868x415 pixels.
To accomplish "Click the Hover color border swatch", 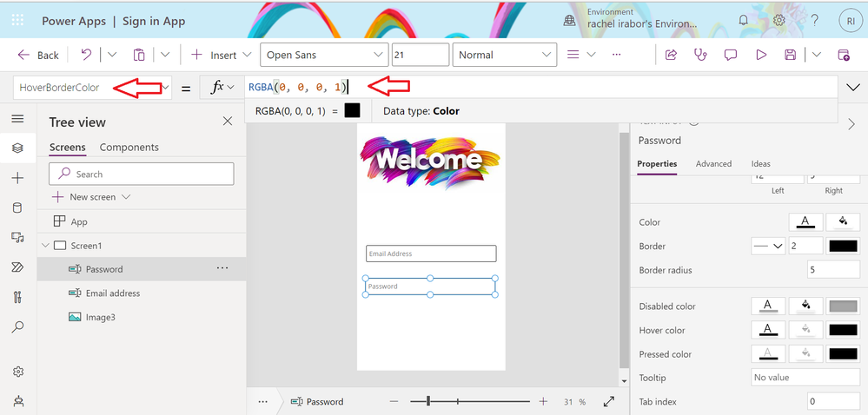I will coord(843,330).
